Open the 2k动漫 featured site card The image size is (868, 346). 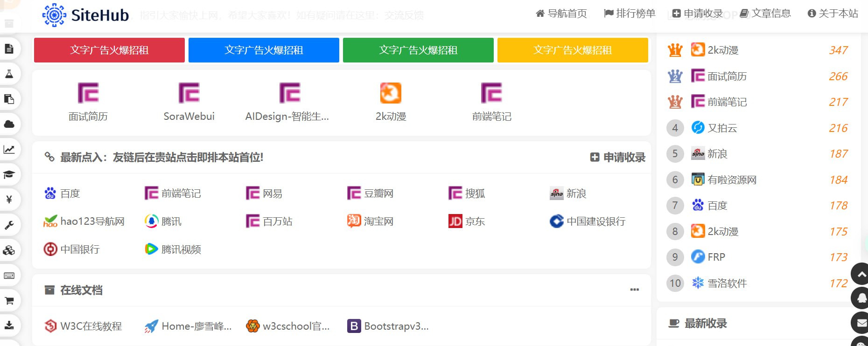tap(391, 102)
